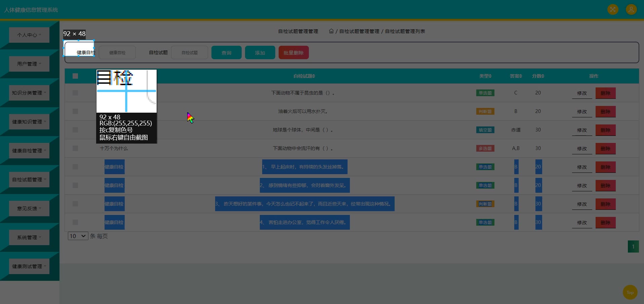Click the 单选题 tag in the 下面动物不属于昆虫的是 row
This screenshot has width=644, height=304.
(485, 93)
